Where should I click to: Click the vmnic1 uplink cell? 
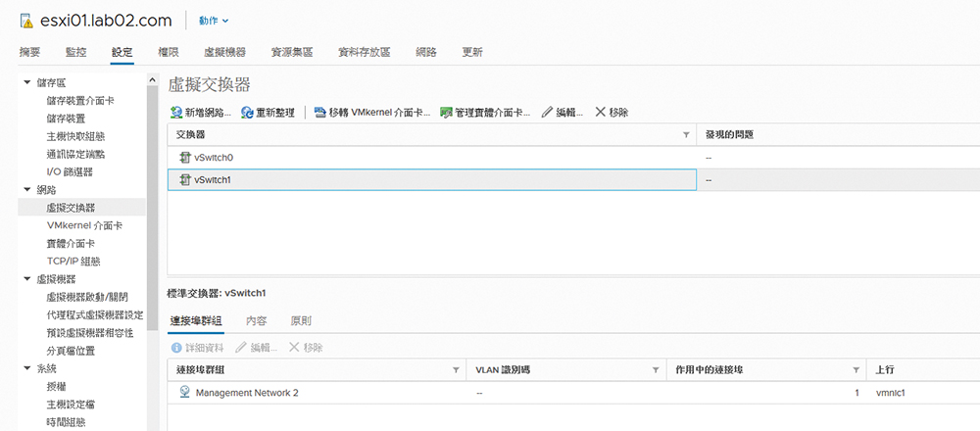click(891, 393)
